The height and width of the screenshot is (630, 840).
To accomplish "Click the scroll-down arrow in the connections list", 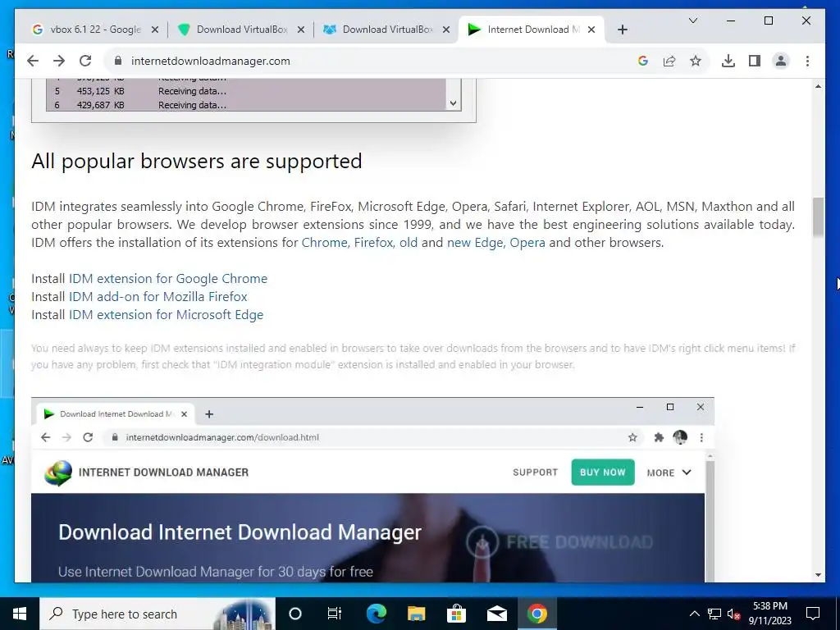I will 453,103.
